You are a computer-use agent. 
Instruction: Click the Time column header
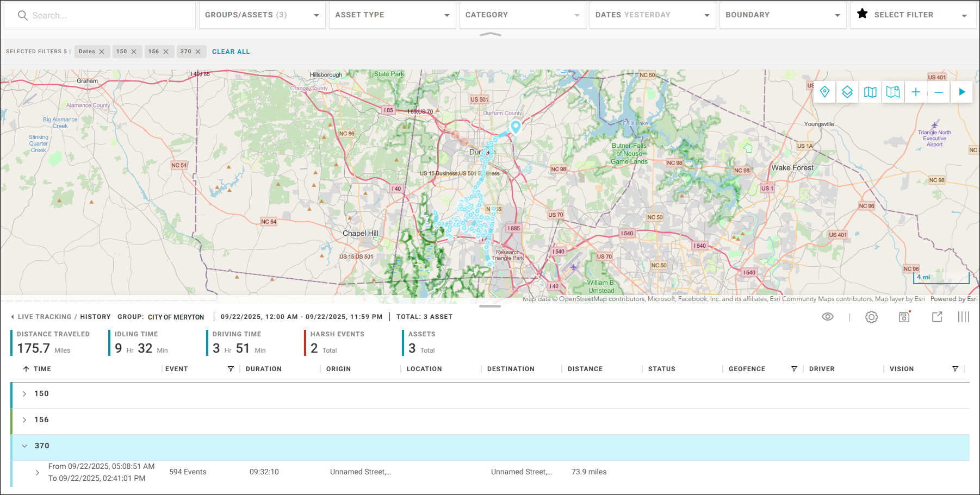(42, 369)
